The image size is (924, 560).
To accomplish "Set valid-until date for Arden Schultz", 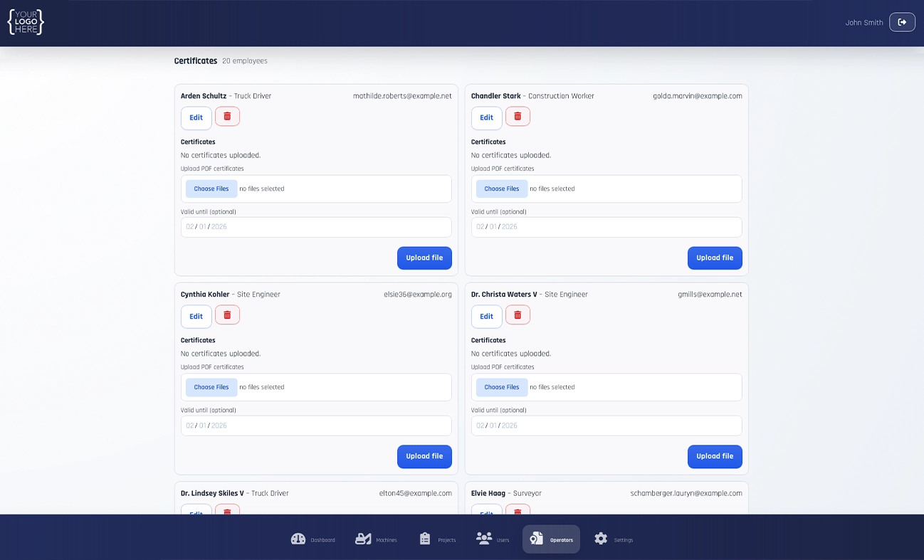I will coord(316,227).
